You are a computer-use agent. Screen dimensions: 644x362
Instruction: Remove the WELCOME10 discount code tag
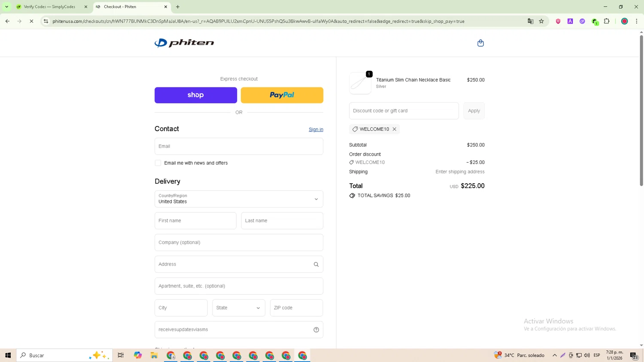(x=394, y=129)
